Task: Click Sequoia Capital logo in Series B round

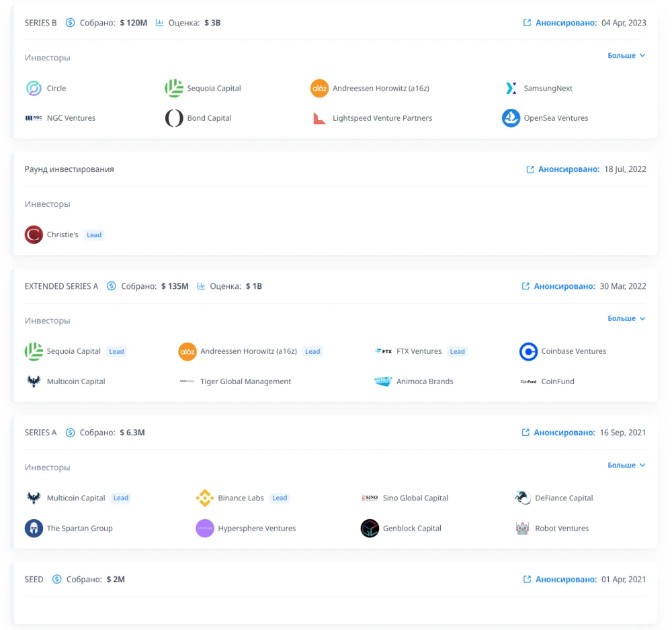Action: click(174, 88)
